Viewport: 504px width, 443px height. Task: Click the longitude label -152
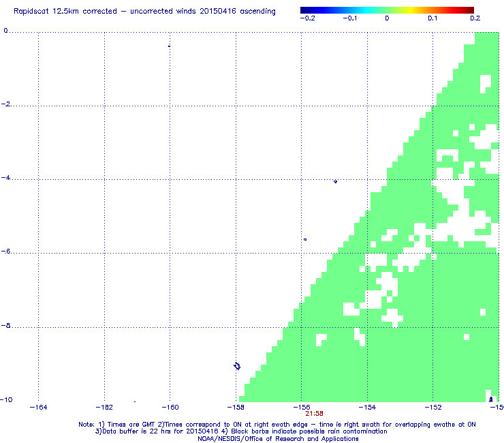[x=433, y=408]
